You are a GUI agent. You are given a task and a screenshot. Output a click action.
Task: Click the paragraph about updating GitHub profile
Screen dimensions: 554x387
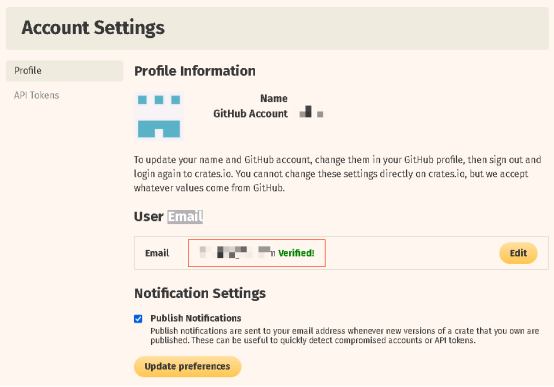click(x=337, y=174)
